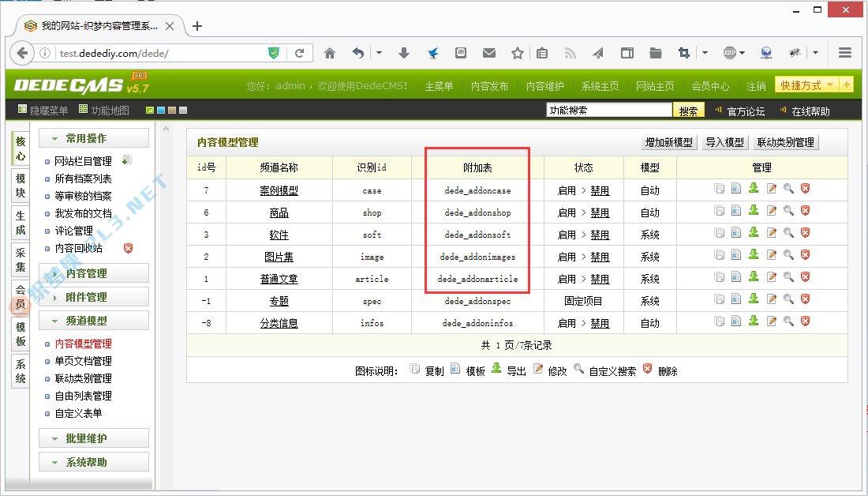The height and width of the screenshot is (496, 868).
Task: Click the 功能搜索 search input field
Action: click(609, 111)
